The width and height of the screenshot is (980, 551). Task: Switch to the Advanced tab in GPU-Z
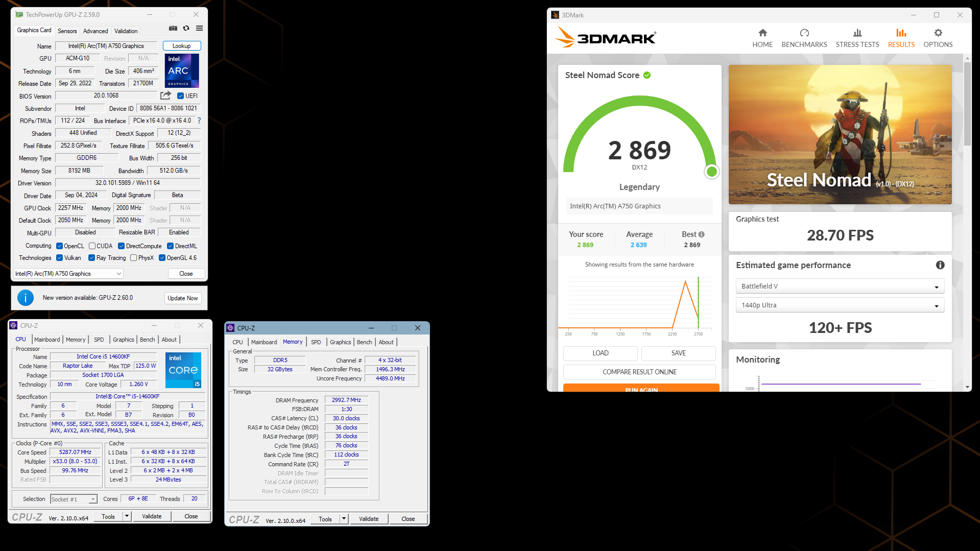(x=95, y=31)
